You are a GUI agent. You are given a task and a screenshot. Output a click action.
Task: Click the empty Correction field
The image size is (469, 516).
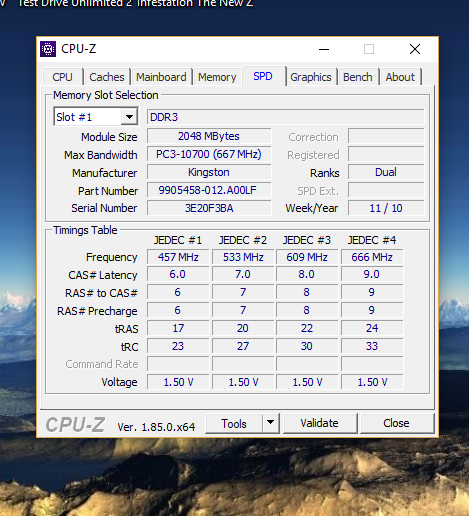[386, 136]
